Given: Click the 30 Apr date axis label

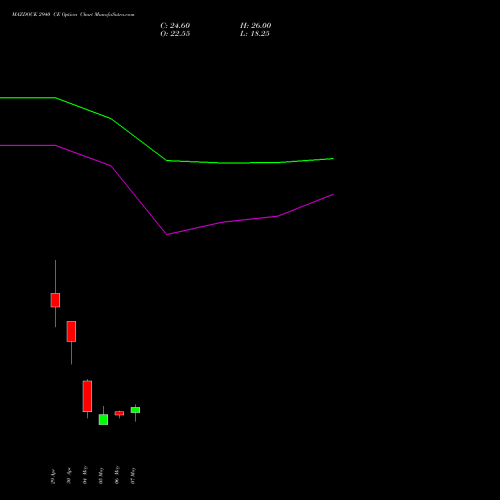Looking at the screenshot, I should 69,477.
